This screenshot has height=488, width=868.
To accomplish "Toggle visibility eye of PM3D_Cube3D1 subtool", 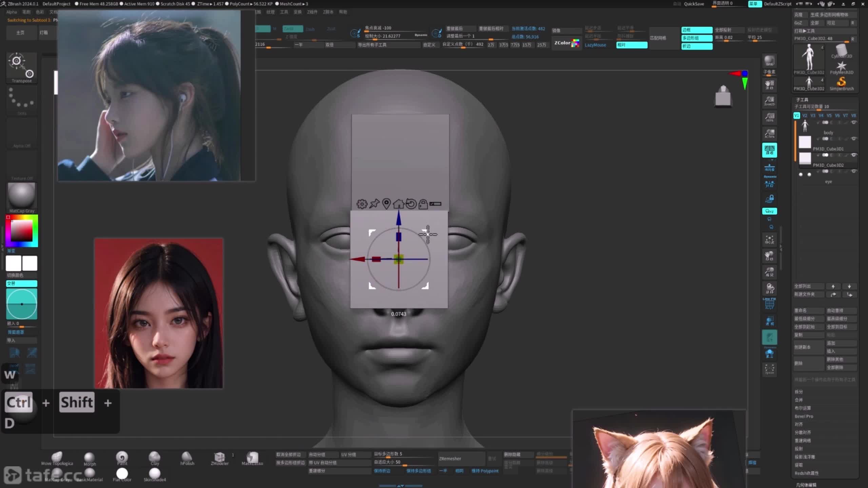I will (x=854, y=139).
